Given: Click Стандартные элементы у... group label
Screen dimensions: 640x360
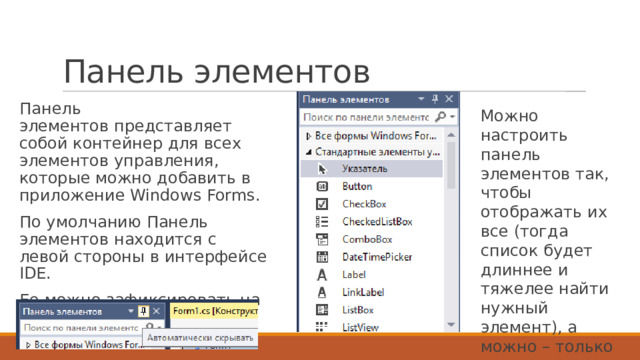Looking at the screenshot, I should [378, 152].
